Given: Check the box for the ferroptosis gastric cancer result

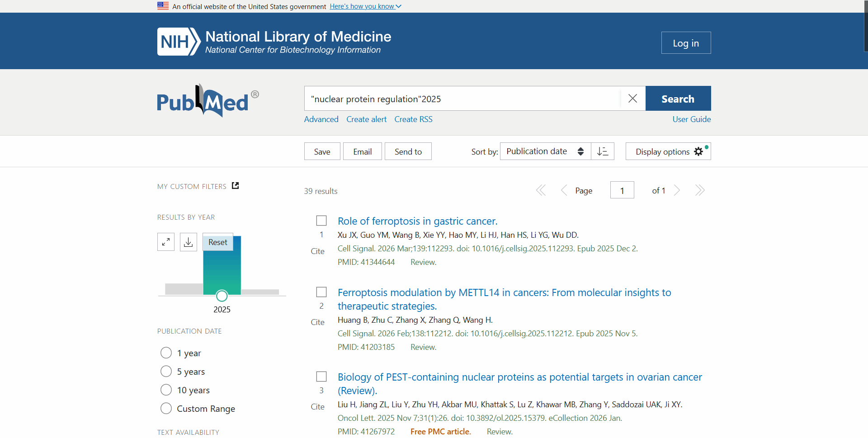Looking at the screenshot, I should [x=321, y=221].
